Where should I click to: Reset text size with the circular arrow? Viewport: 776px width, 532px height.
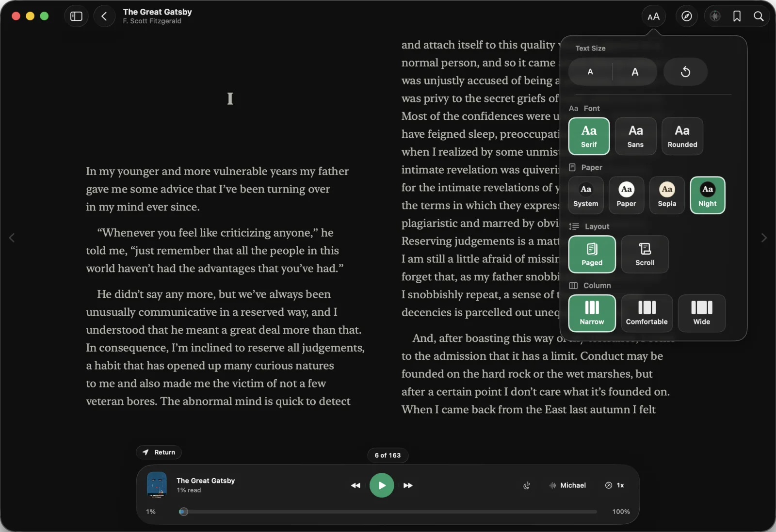coord(685,72)
